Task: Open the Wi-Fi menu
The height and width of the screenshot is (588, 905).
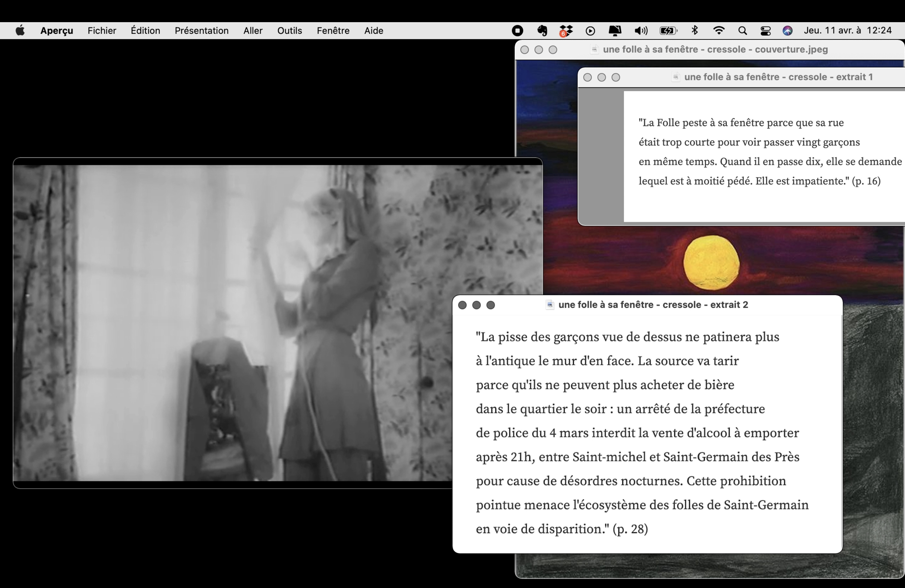Action: (719, 31)
